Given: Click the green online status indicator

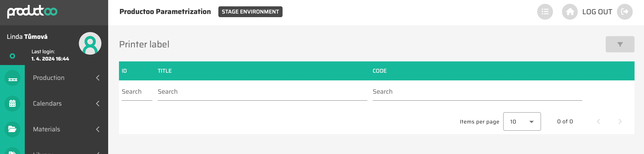Looking at the screenshot, I should click(12, 56).
